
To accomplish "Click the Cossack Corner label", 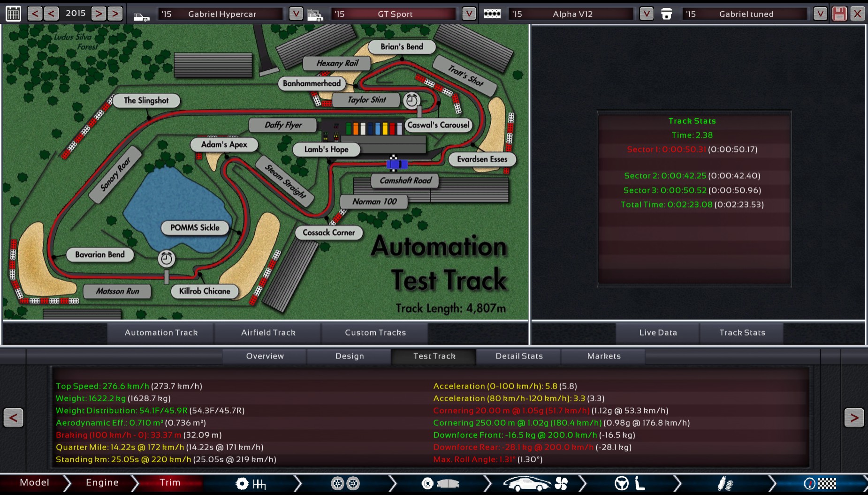I will 328,232.
